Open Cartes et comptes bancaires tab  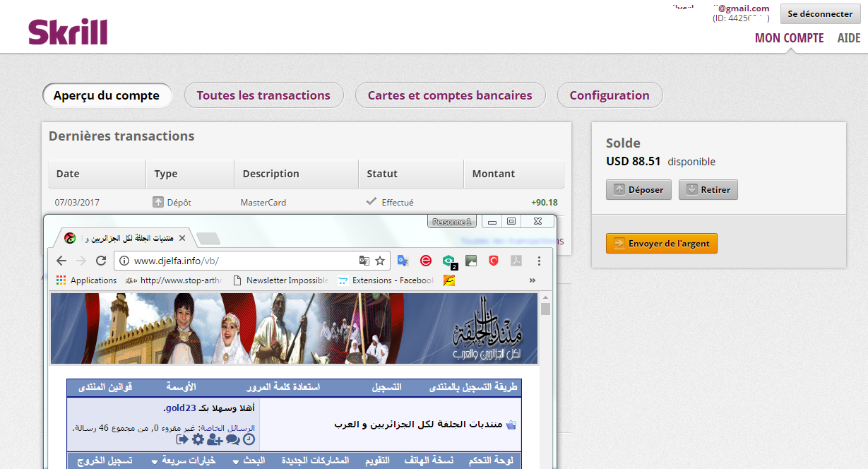pyautogui.click(x=450, y=95)
